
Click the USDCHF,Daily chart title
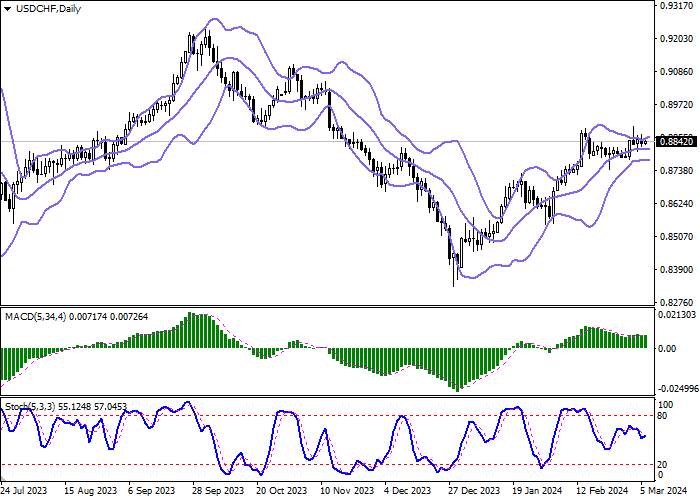point(48,8)
